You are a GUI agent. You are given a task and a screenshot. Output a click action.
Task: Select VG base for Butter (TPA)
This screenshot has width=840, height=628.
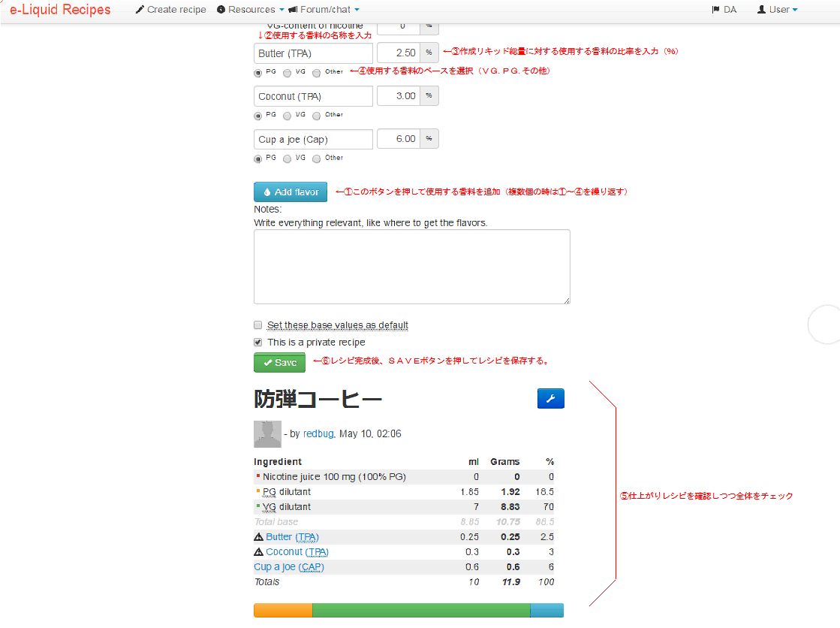288,73
